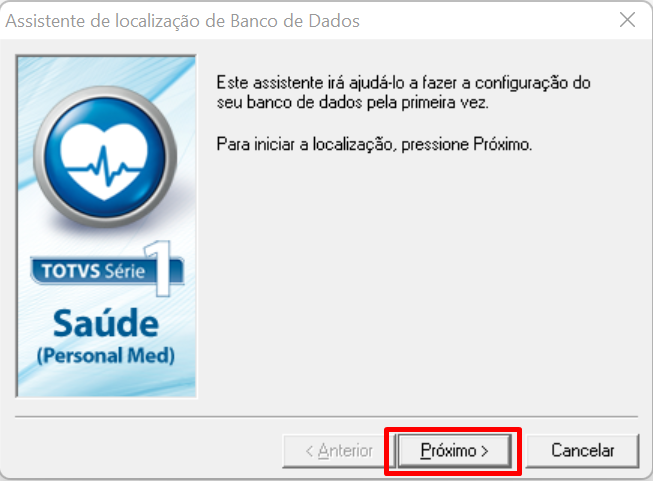Viewport: 653px width, 481px height.
Task: Click the horizontal separator above the buttons
Action: click(x=326, y=416)
